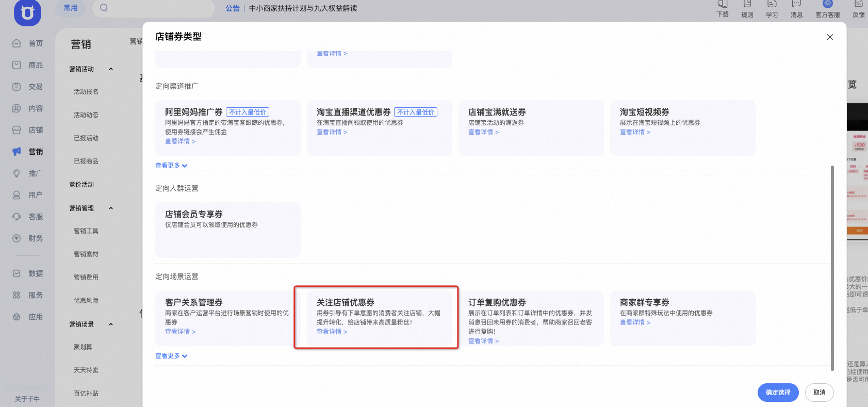Open 反馈 feedback icon at top
The image size is (868, 407).
coord(859,4)
